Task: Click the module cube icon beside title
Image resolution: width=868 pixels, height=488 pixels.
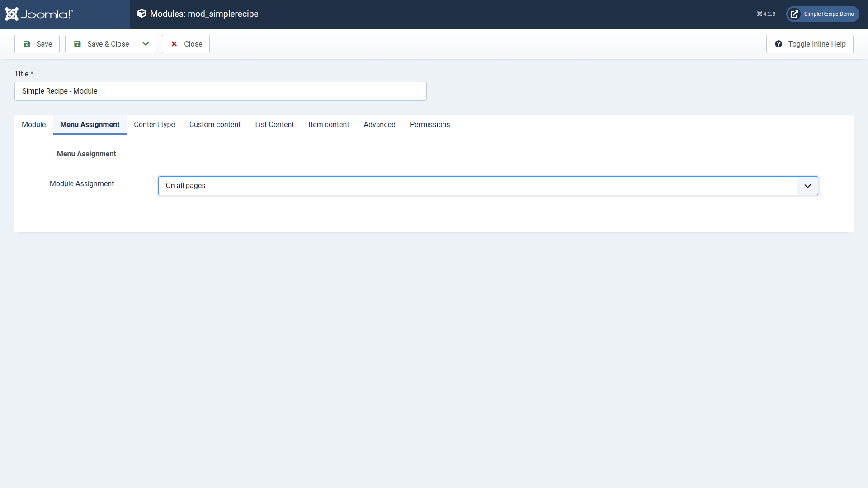Action: (142, 14)
